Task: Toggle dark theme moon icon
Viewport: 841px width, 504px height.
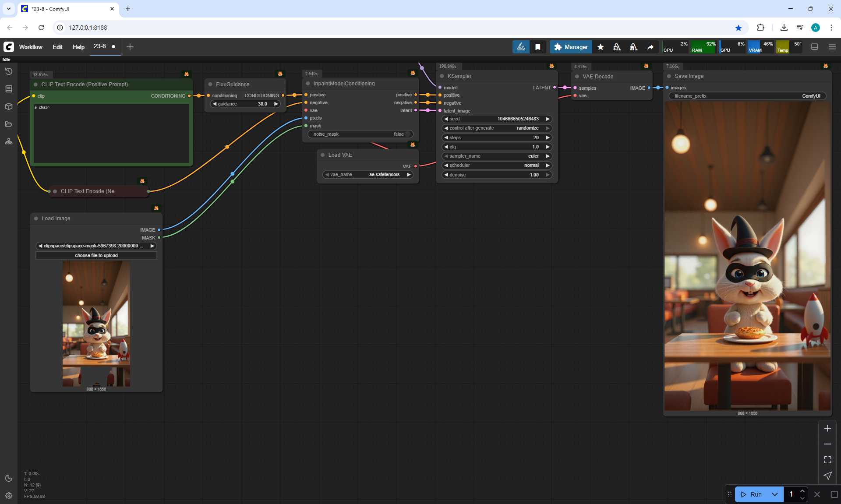Action: pyautogui.click(x=8, y=478)
